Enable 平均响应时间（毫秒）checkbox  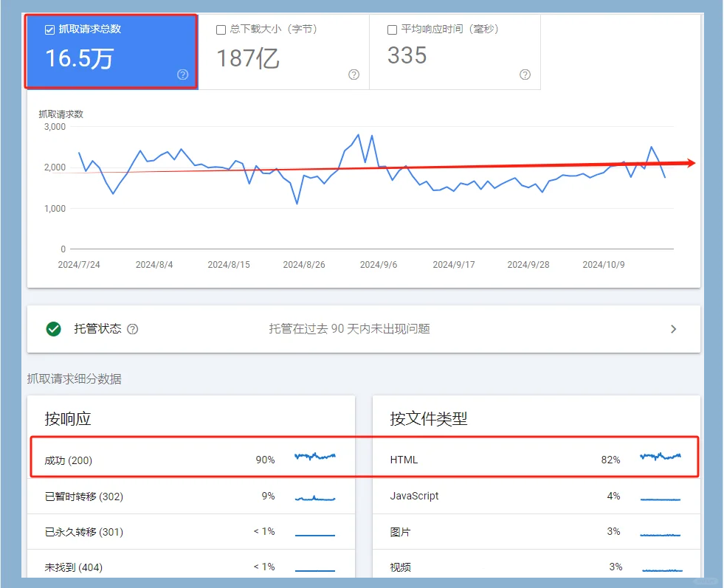[392, 30]
